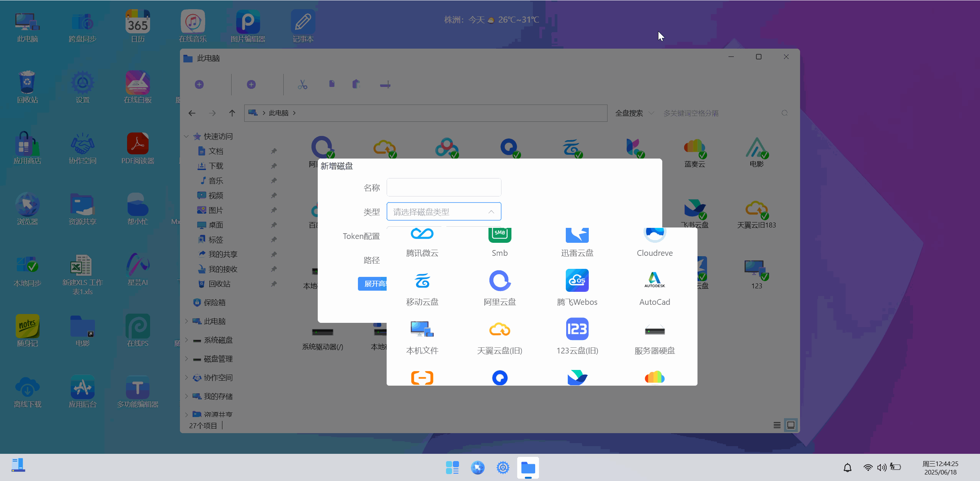Click the first plus toolbar button
The image size is (980, 481).
199,85
